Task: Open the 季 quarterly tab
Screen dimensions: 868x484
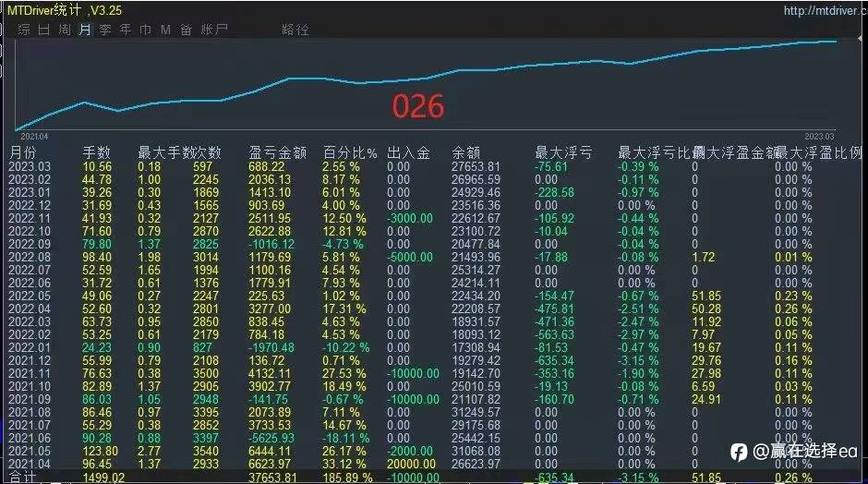Action: (x=105, y=30)
